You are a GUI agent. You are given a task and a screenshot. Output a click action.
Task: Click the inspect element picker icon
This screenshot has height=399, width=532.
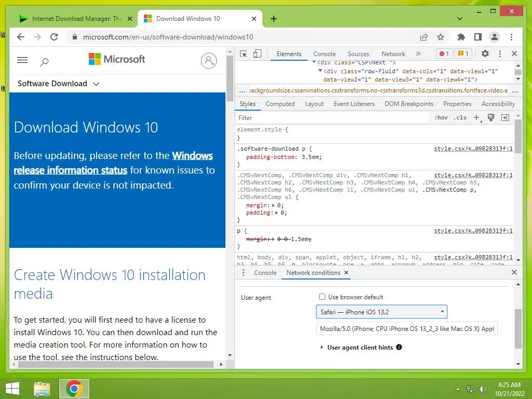pyautogui.click(x=243, y=54)
